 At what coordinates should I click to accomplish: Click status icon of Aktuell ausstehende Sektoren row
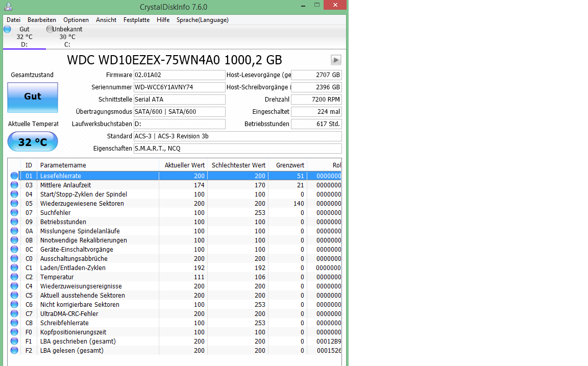[x=14, y=295]
